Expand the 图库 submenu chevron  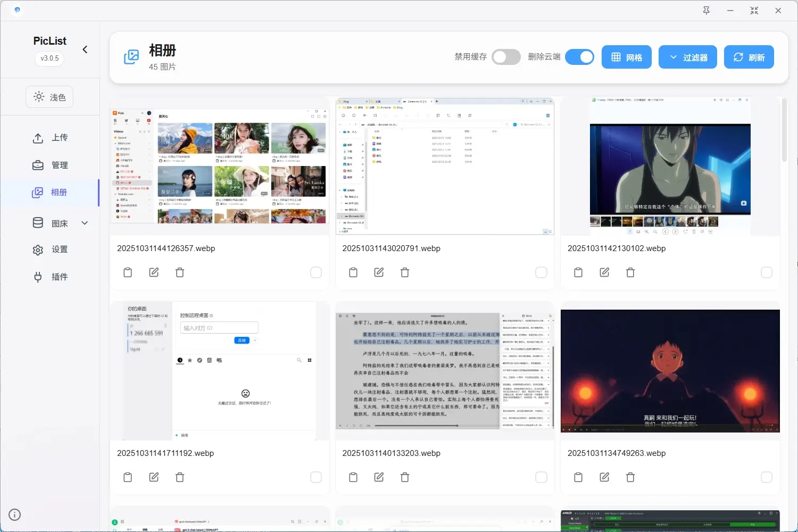[x=85, y=223]
